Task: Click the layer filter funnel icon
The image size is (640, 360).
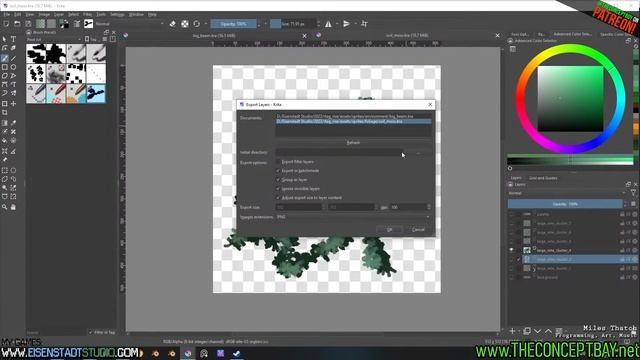Action: coord(633,193)
